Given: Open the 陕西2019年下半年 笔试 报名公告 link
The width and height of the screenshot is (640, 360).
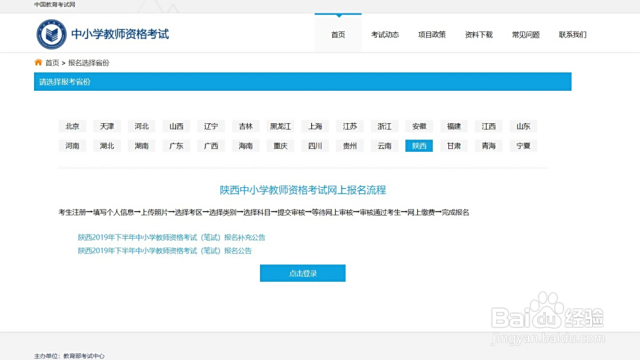Looking at the screenshot, I should [164, 251].
